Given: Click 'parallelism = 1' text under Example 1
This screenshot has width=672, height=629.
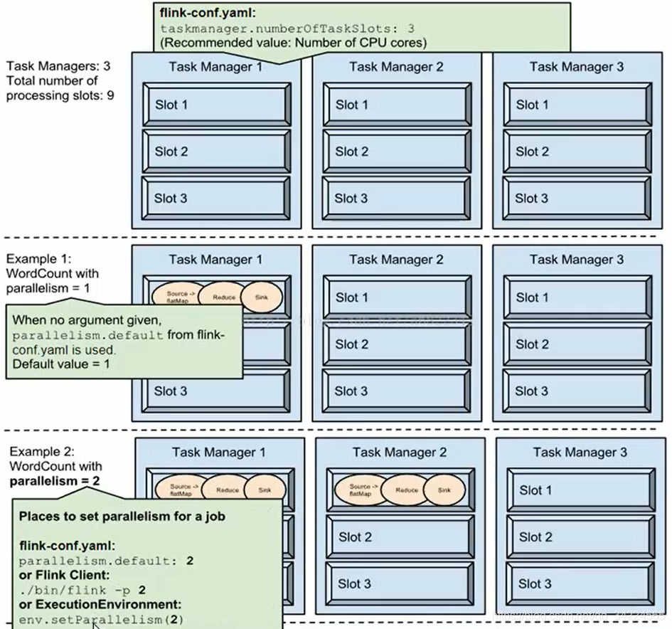Looking at the screenshot, I should [x=48, y=288].
